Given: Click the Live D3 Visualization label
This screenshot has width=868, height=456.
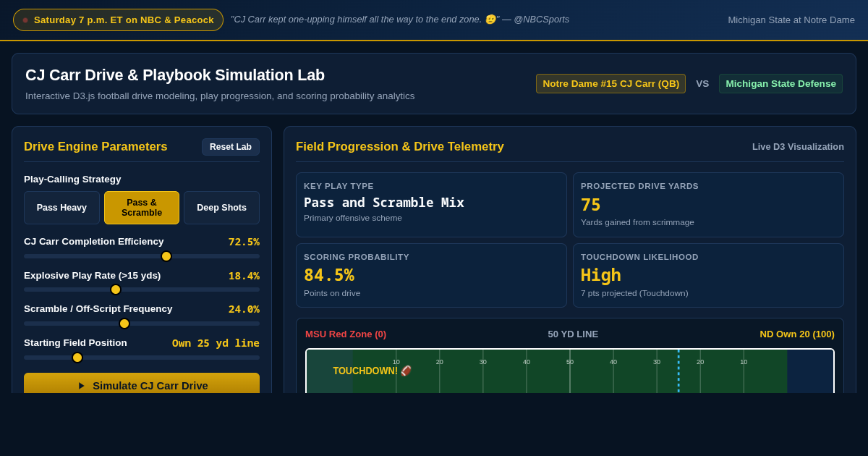Looking at the screenshot, I should [798, 147].
